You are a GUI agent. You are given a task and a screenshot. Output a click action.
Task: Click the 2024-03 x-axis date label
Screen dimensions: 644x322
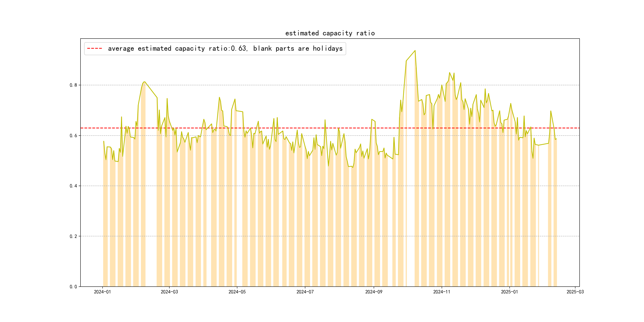[x=169, y=292]
